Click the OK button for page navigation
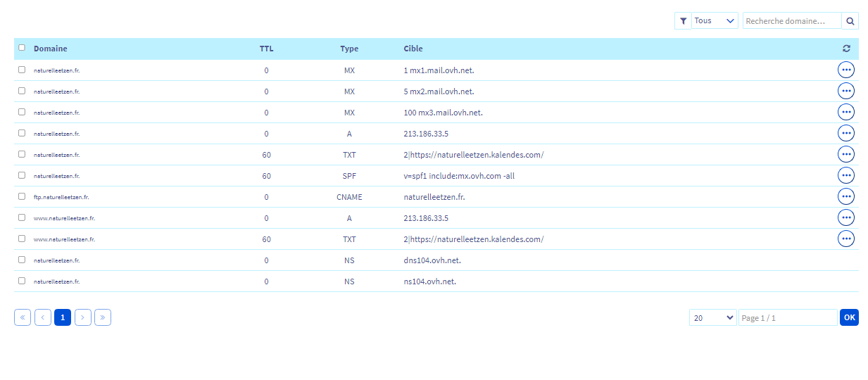868x380 pixels. pos(849,317)
